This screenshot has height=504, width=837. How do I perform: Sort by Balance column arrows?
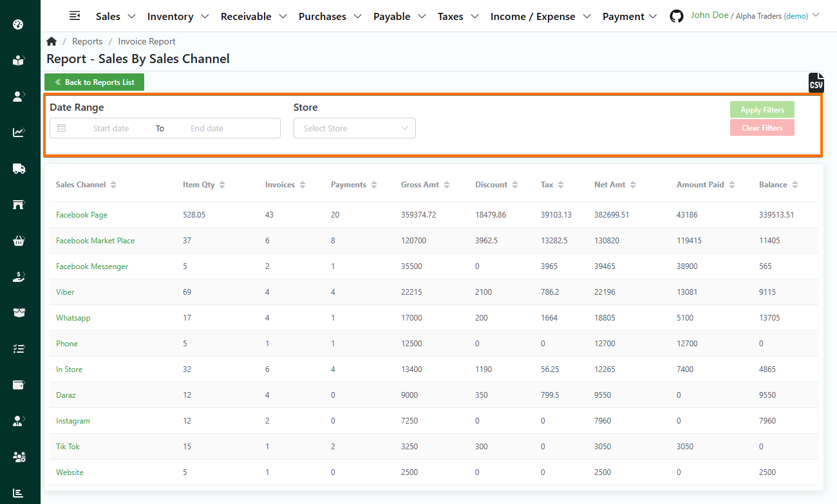tap(795, 185)
